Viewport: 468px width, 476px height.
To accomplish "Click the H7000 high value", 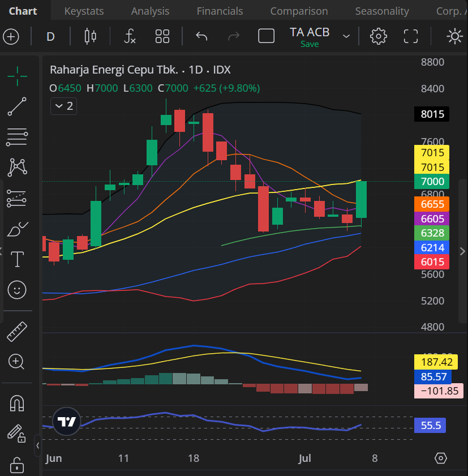I will (102, 88).
